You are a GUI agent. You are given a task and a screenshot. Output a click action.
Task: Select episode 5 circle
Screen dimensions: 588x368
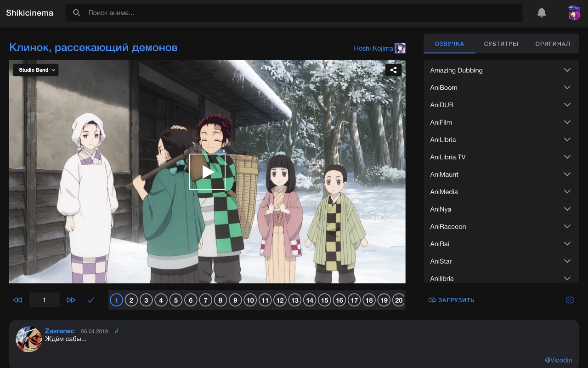(176, 300)
